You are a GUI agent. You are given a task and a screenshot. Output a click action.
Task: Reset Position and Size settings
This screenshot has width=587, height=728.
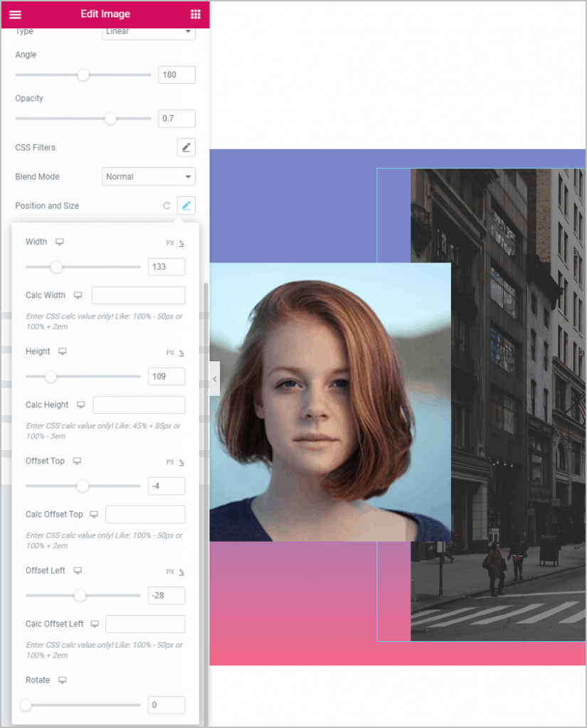pos(166,206)
